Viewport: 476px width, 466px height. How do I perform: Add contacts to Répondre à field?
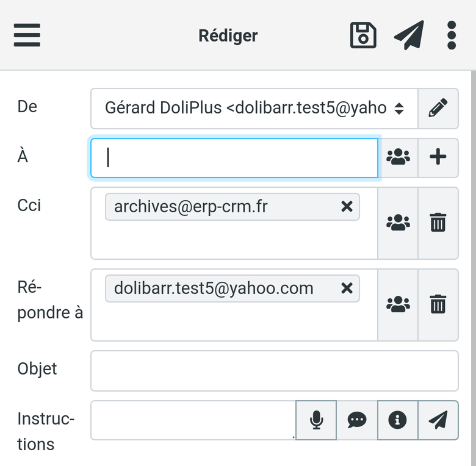pyautogui.click(x=398, y=304)
